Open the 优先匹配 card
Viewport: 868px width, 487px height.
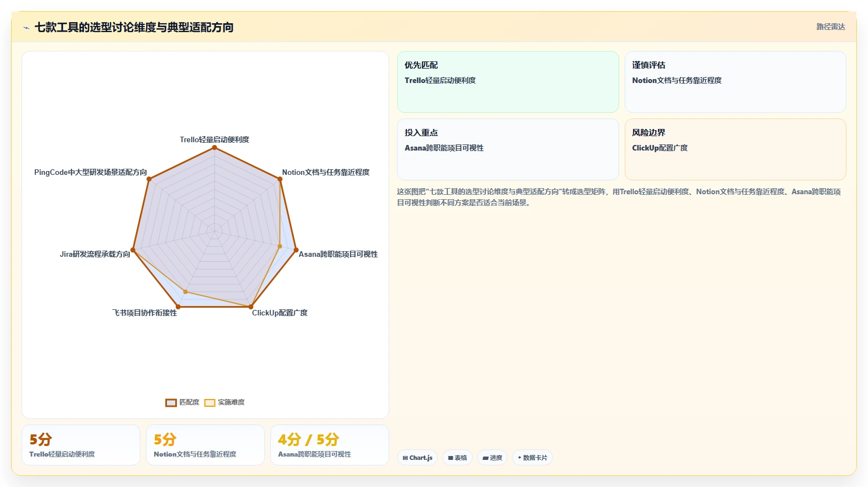click(x=508, y=82)
